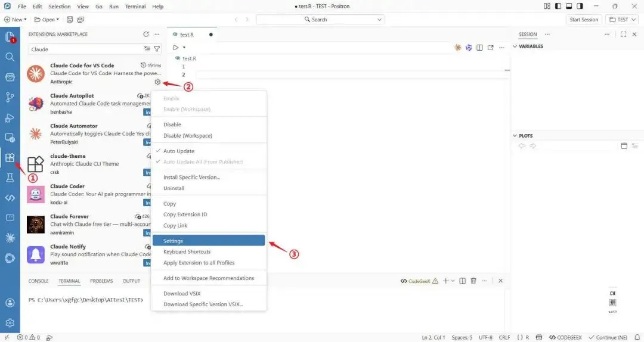Save all files from the toolbar
The width and height of the screenshot is (644, 342).
(x=80, y=19)
